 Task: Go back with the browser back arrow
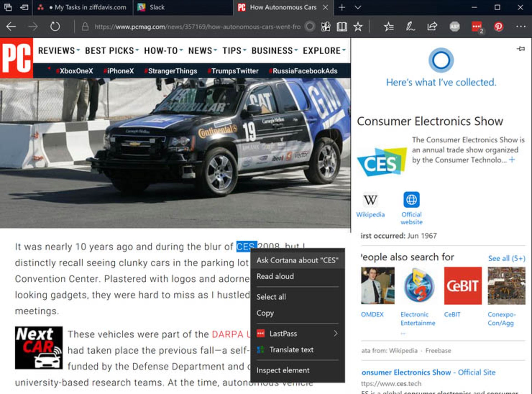[11, 27]
